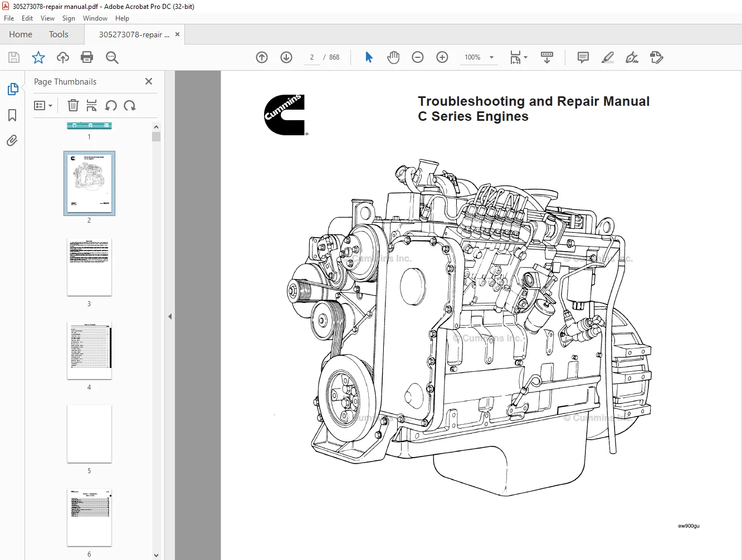Viewport: 742px width, 560px height.
Task: Click the 'ew900gu' figure label
Action: [x=689, y=525]
